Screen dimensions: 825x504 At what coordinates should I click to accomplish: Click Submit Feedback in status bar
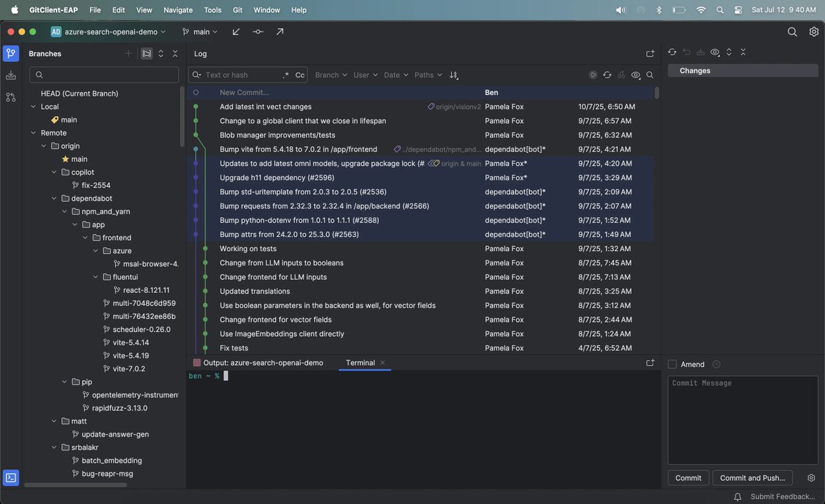782,496
